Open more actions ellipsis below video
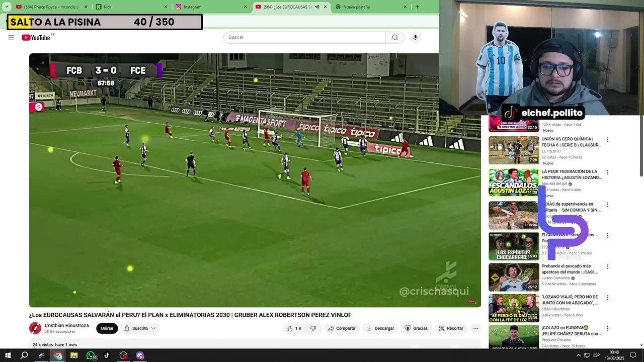This screenshot has height=362, width=644. point(475,328)
